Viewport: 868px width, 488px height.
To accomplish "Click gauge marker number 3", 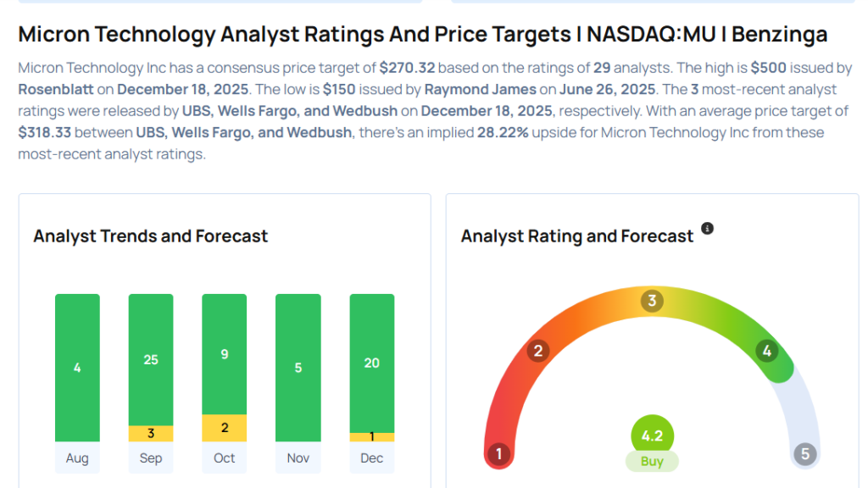I will coord(652,301).
